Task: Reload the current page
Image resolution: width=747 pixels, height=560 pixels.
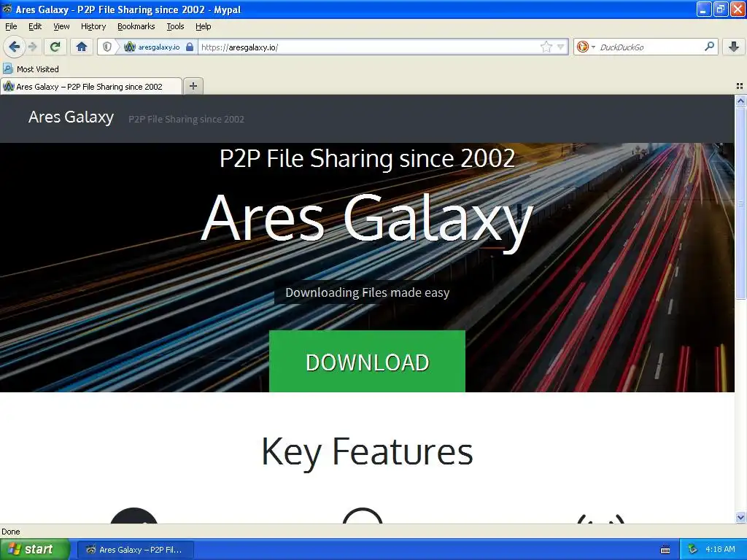Action: click(55, 47)
